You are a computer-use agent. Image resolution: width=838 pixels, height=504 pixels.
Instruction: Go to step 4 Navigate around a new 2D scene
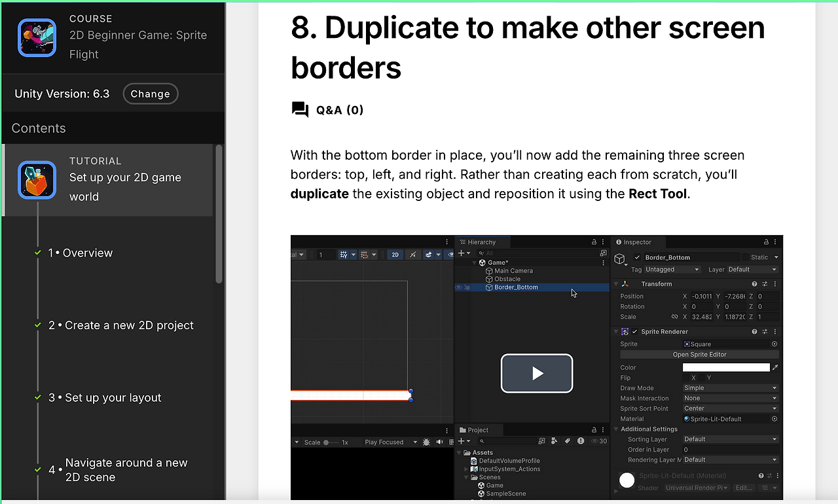point(118,470)
